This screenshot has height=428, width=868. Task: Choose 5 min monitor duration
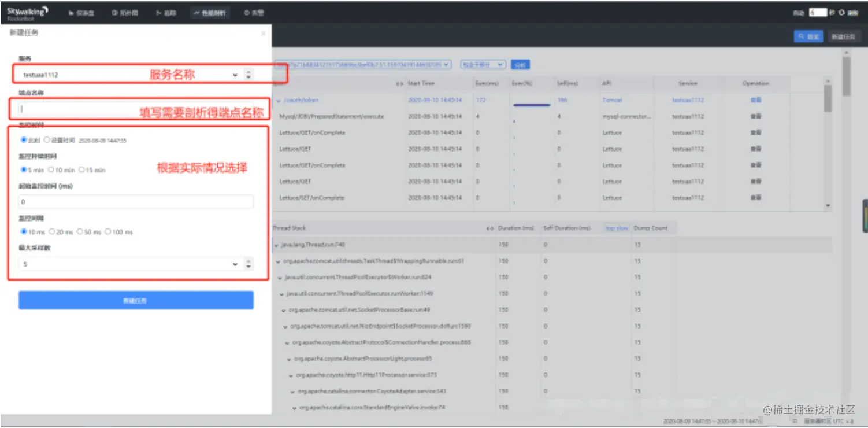click(x=24, y=170)
